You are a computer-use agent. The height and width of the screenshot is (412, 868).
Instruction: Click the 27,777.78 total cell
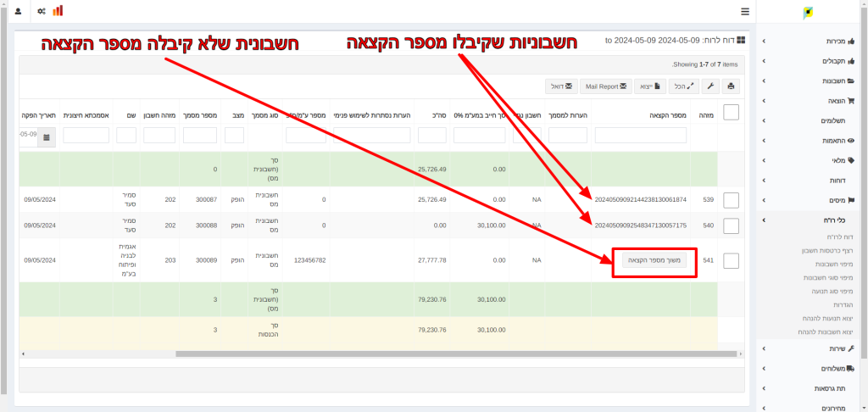(432, 260)
